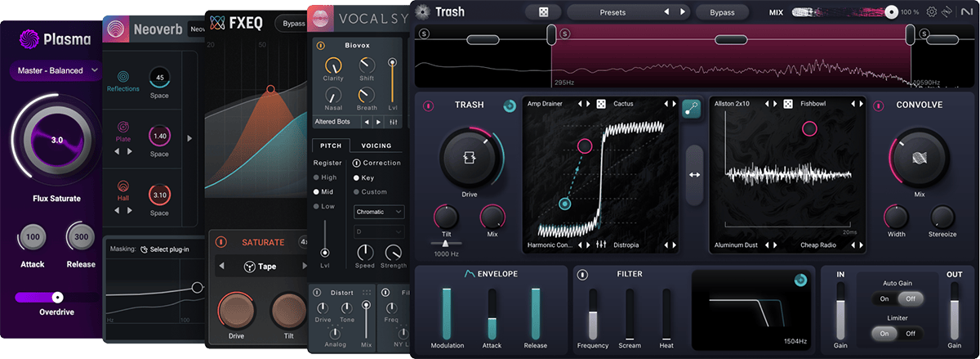Click the Flux Saturate knob in Plasma
The image size is (980, 359).
(x=56, y=140)
